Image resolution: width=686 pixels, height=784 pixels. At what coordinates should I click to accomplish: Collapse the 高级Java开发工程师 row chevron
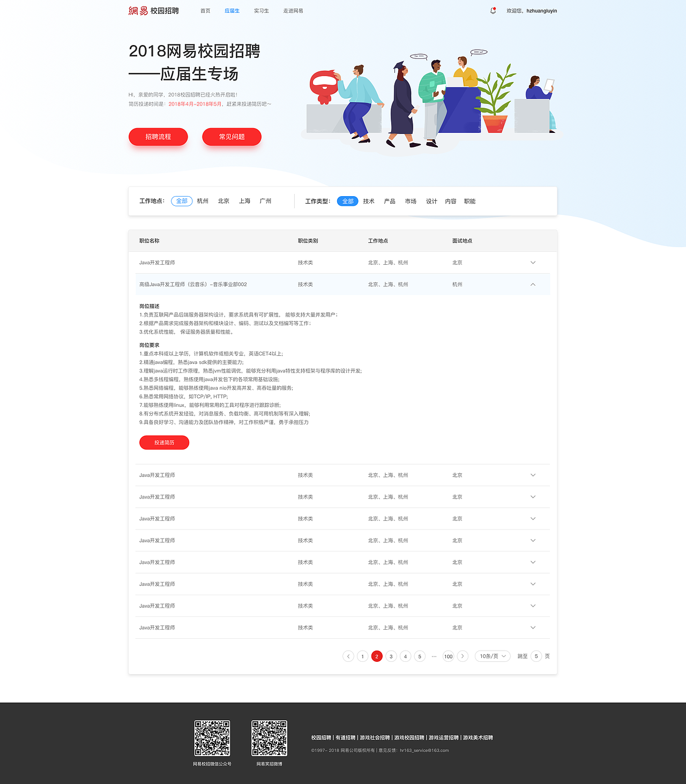click(x=533, y=285)
